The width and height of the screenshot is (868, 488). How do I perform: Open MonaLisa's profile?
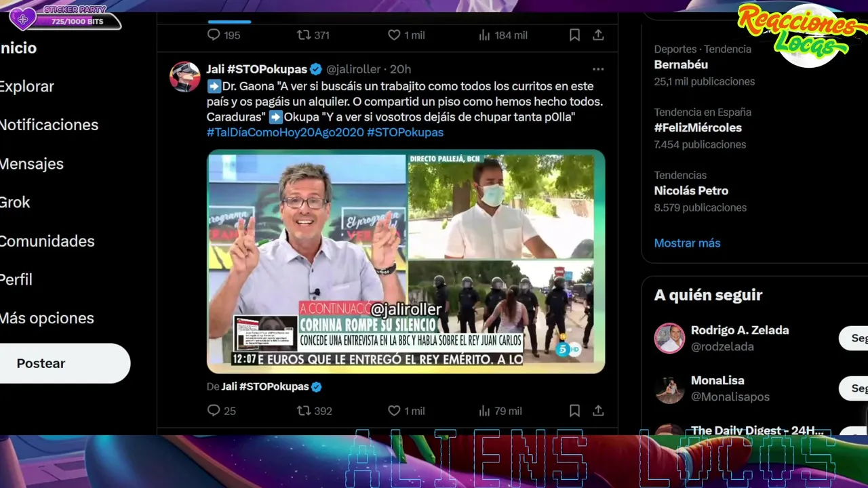(x=717, y=381)
